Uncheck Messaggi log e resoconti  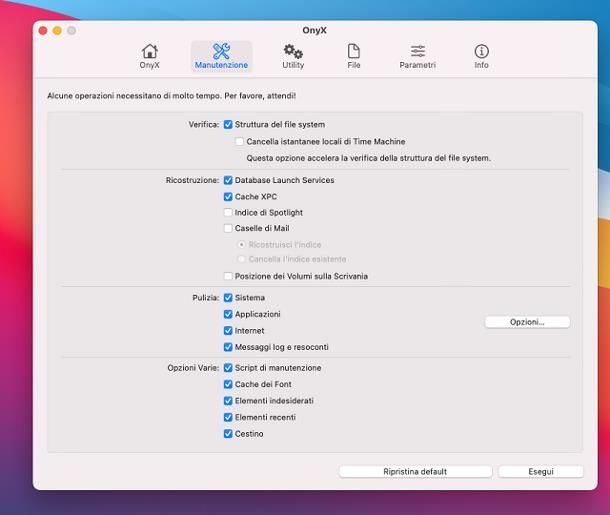[228, 347]
